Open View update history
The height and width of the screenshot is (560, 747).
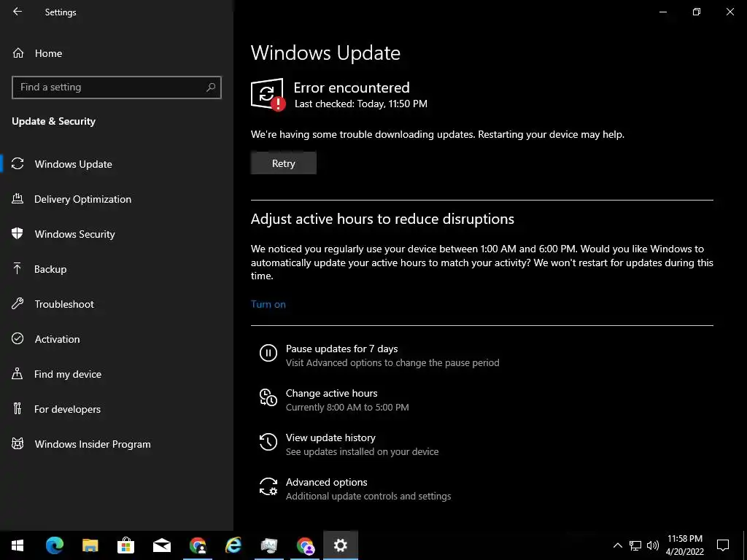(330, 437)
